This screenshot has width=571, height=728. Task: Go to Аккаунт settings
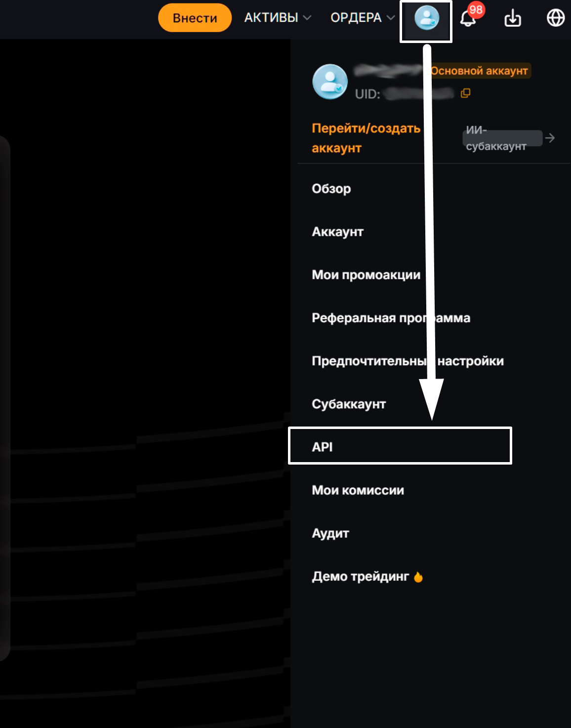click(x=338, y=232)
